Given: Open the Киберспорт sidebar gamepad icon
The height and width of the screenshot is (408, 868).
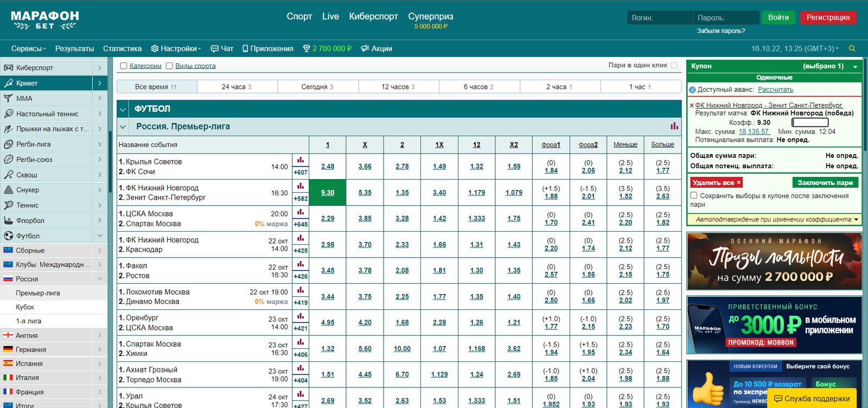Looking at the screenshot, I should [8, 68].
